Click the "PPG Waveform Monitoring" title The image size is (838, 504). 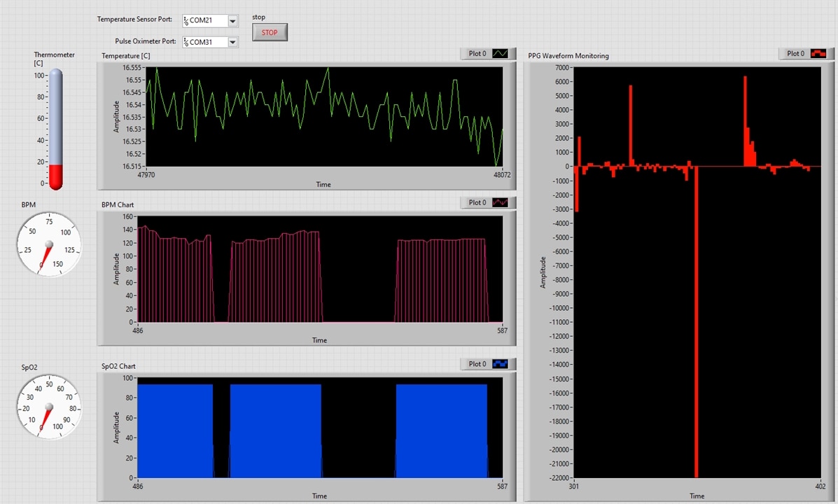coord(568,55)
